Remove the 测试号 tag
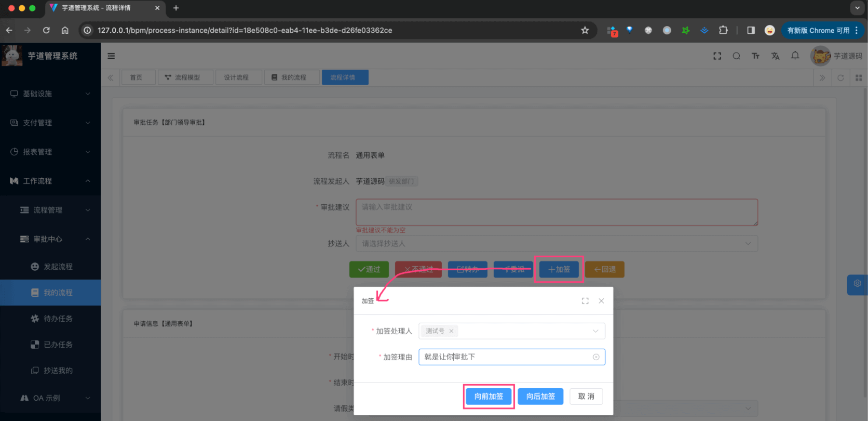This screenshot has height=421, width=868. (451, 331)
